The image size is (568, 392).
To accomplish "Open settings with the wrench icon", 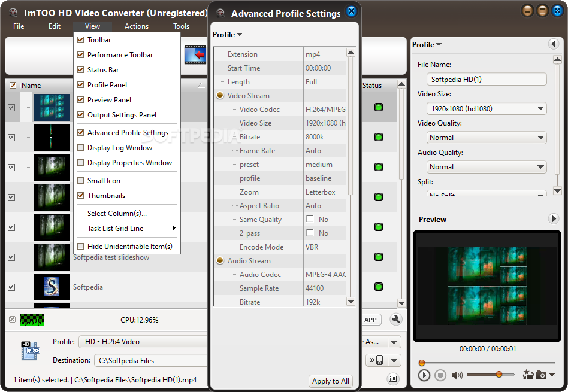I will (x=395, y=319).
